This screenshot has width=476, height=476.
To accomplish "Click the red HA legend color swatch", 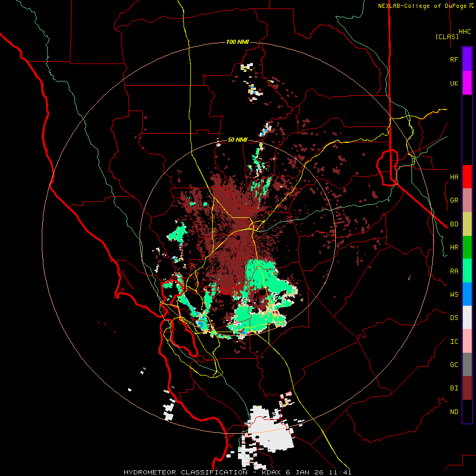I will 467,177.
